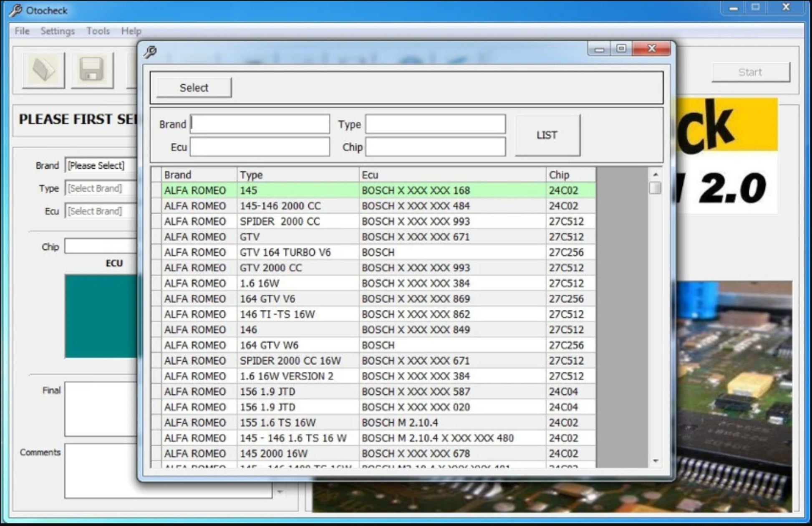Viewport: 812px width, 526px height.
Task: Maximize the selection dialog window
Action: coord(621,48)
